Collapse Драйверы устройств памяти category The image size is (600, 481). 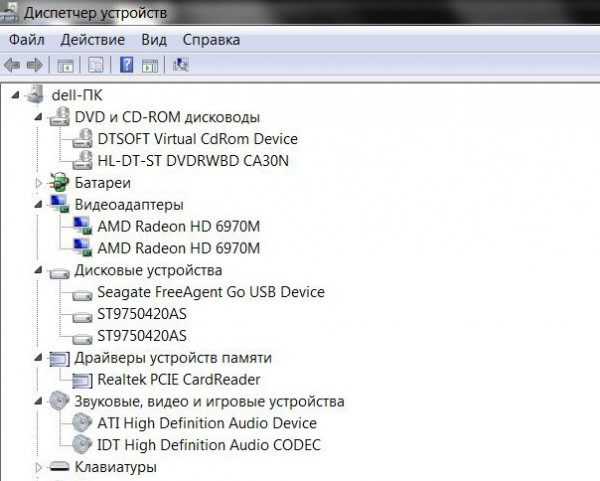[x=38, y=357]
